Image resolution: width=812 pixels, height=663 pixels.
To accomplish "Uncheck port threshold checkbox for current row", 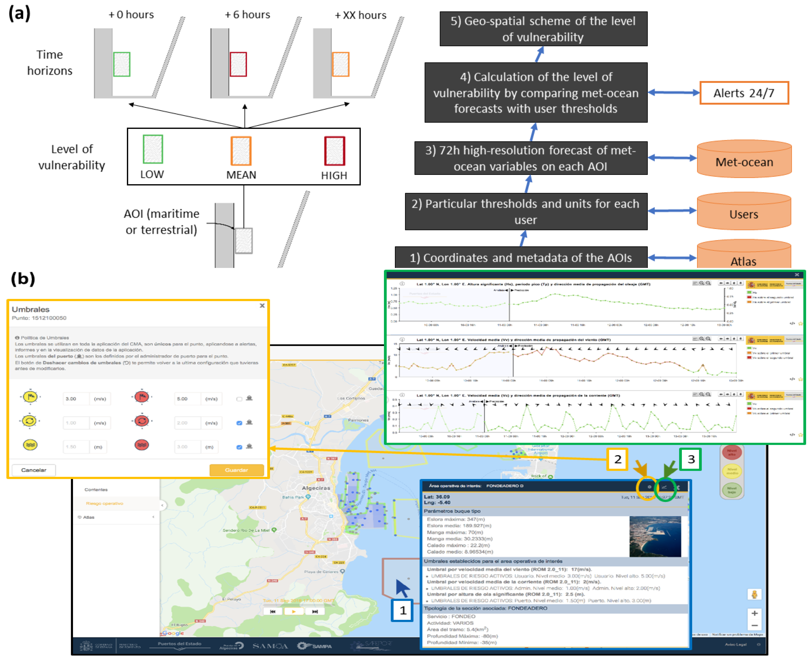I will 239,423.
